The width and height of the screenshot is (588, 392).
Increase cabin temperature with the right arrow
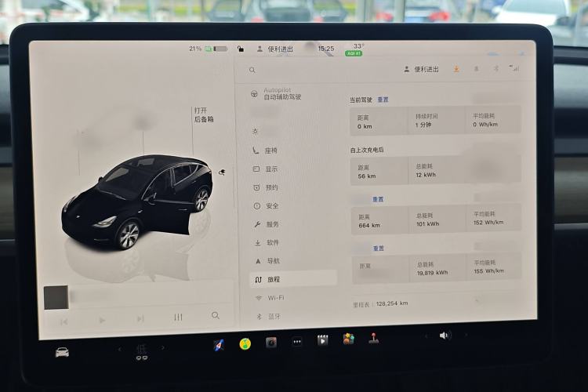coord(163,348)
